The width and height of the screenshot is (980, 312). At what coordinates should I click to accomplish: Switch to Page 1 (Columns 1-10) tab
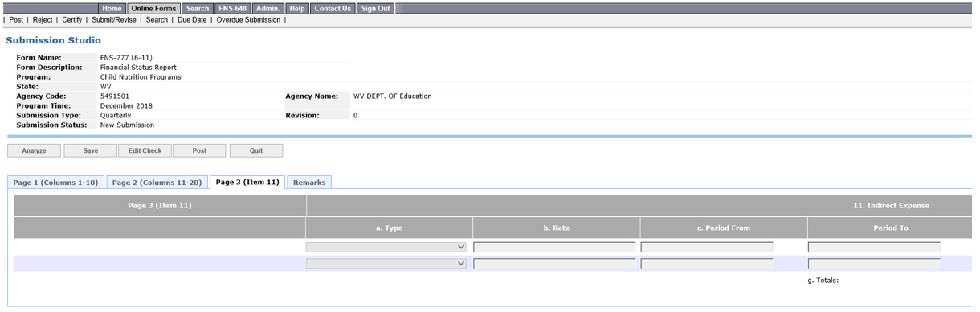pos(55,183)
